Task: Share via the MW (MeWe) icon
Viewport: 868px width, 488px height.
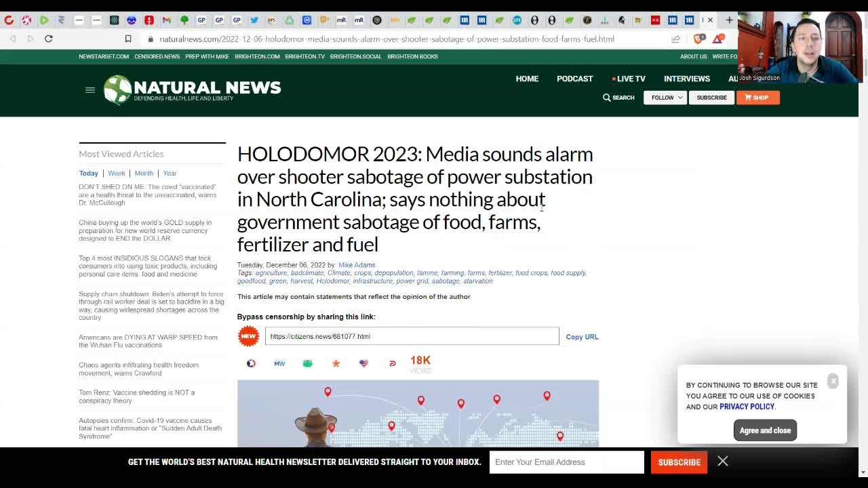Action: point(279,363)
